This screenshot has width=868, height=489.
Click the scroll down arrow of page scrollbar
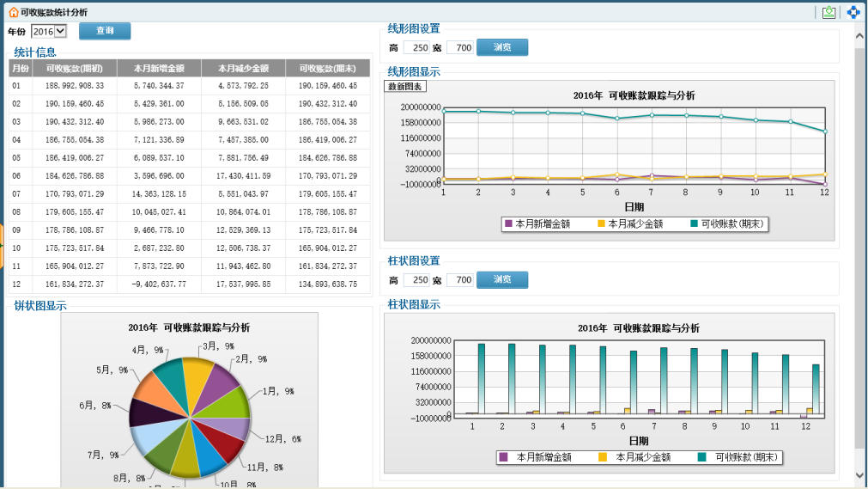(x=860, y=474)
